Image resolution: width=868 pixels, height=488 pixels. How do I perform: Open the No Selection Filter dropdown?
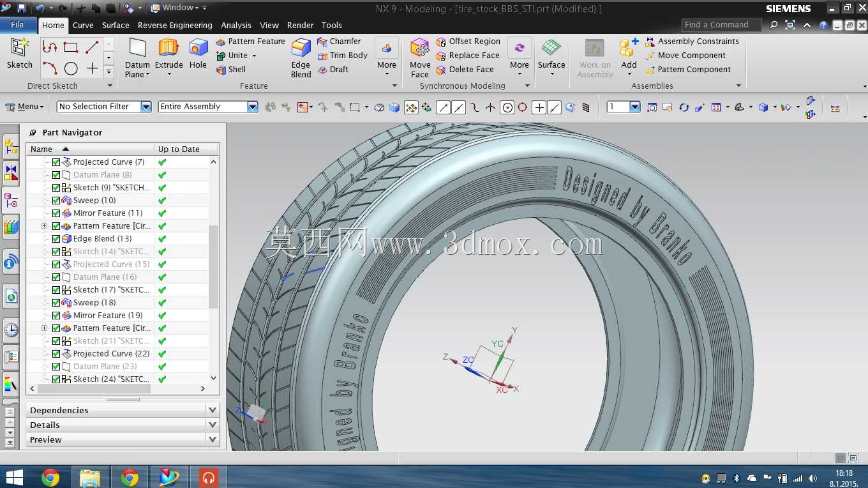(146, 107)
